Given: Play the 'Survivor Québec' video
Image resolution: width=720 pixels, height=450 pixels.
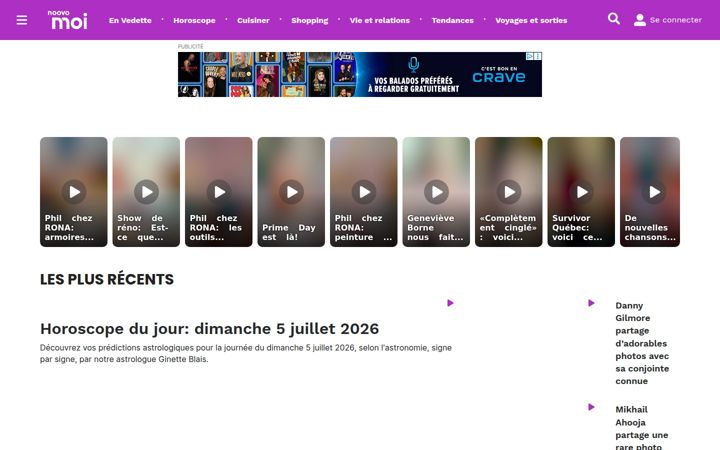Looking at the screenshot, I should click(582, 191).
